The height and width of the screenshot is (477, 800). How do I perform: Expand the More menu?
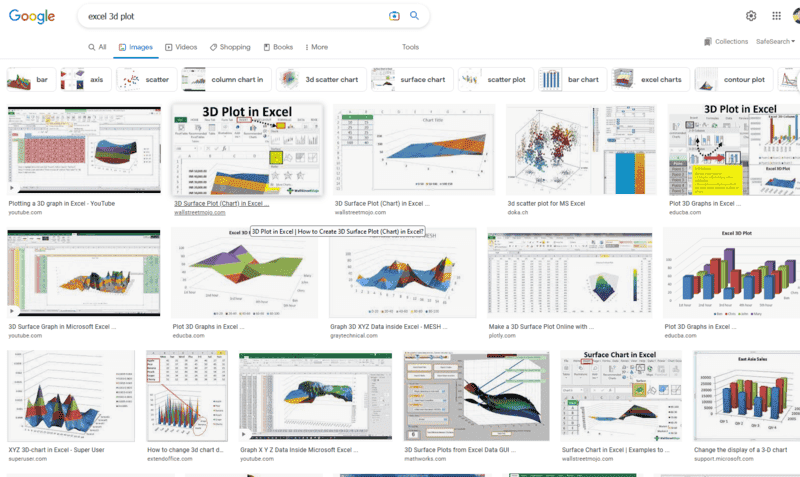316,47
